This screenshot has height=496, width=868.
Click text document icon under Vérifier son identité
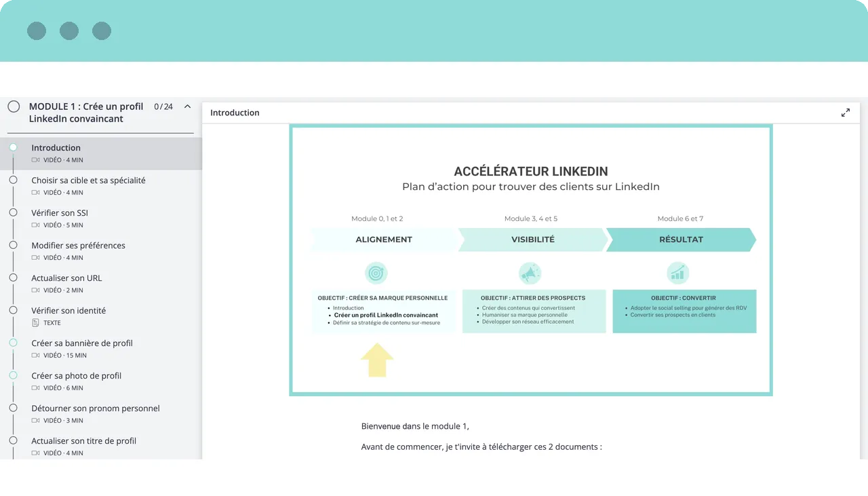pyautogui.click(x=36, y=323)
